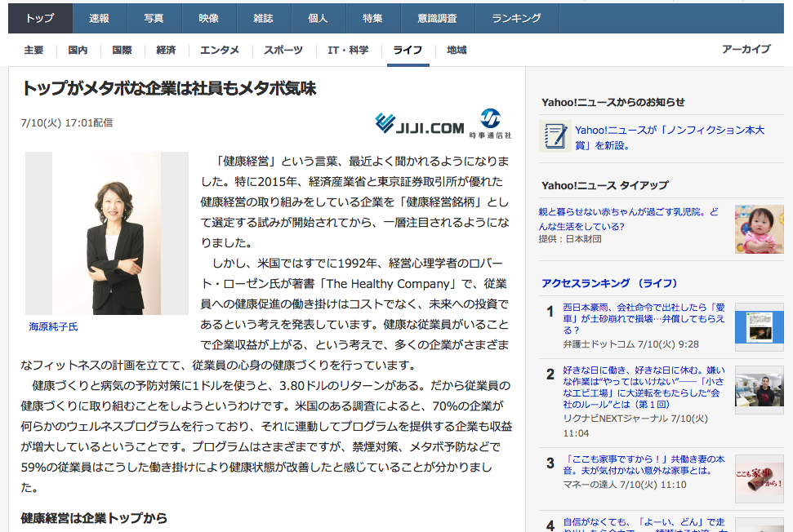
Task: Switch to the 速報 tab
Action: 100,18
